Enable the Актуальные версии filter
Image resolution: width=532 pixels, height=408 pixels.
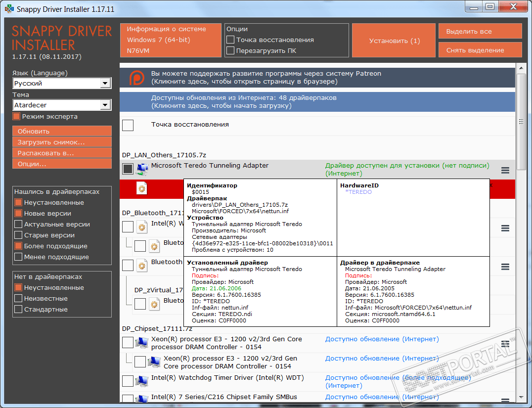click(18, 225)
